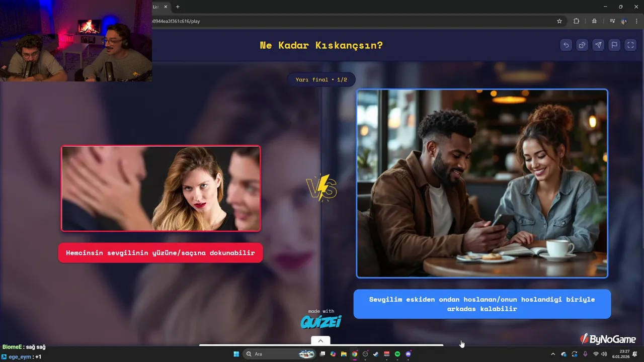
Task: Open Steam from the taskbar
Action: (x=376, y=354)
